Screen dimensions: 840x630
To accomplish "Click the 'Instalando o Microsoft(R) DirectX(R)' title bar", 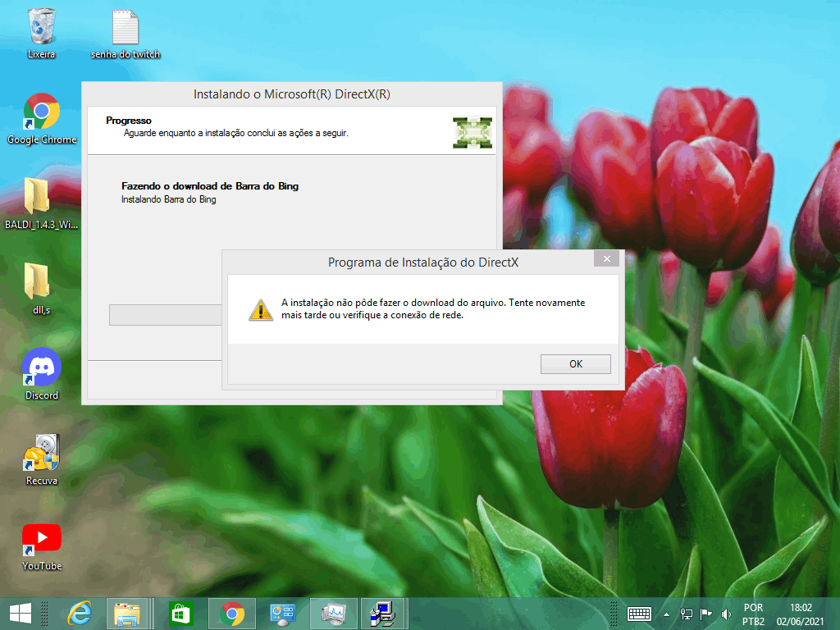I will (292, 94).
